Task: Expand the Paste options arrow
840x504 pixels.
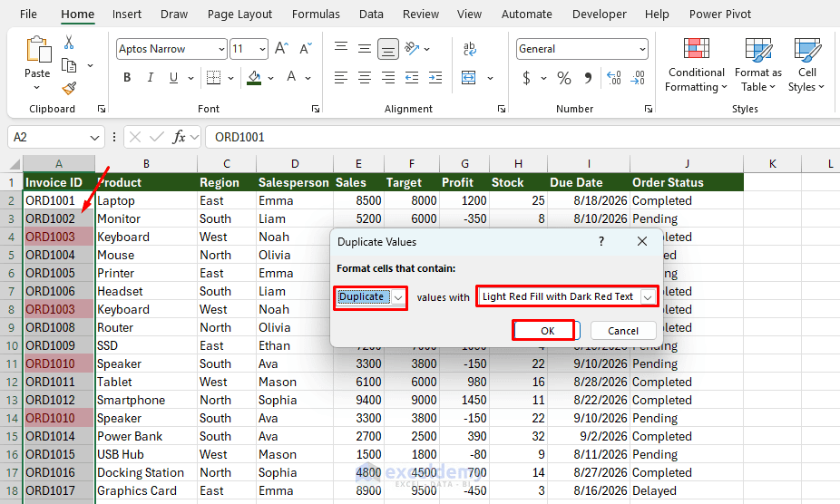Action: point(37,87)
